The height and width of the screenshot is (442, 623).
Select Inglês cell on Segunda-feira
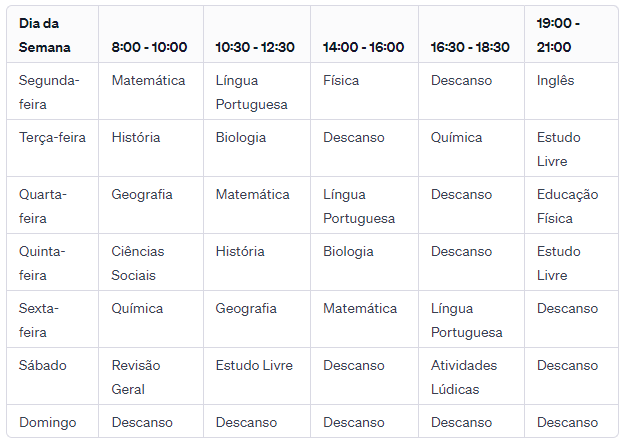point(555,80)
